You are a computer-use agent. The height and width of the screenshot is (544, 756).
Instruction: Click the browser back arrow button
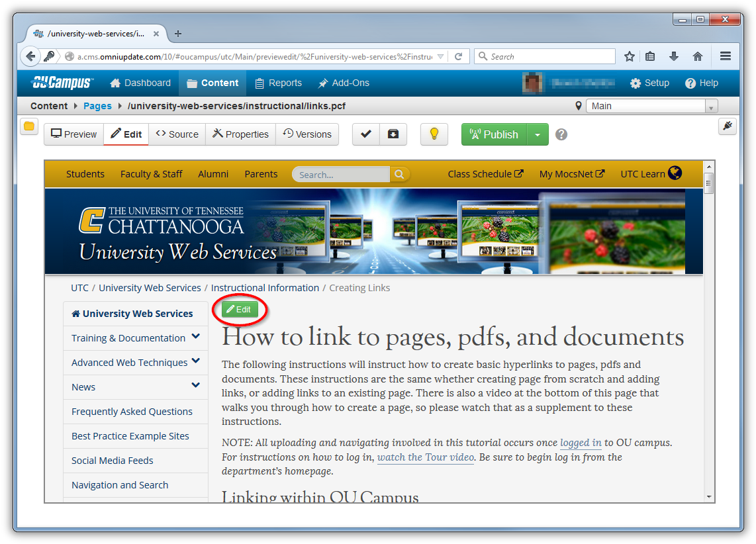coord(30,56)
